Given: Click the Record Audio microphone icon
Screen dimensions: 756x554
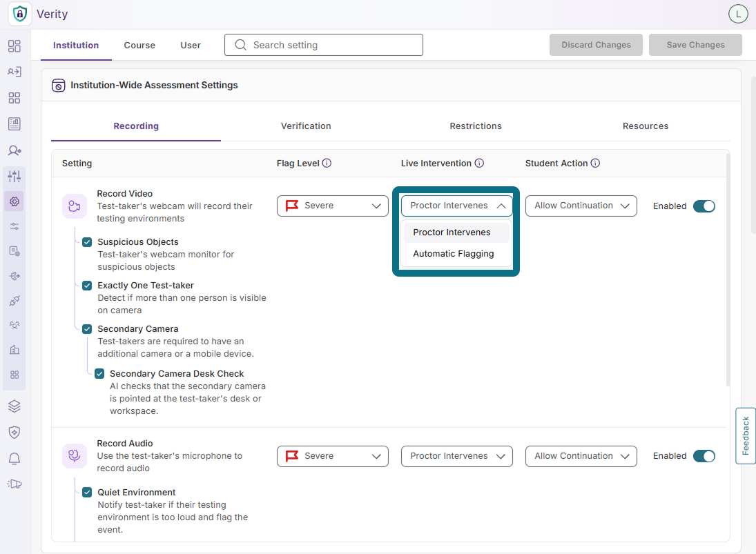Looking at the screenshot, I should (75, 456).
